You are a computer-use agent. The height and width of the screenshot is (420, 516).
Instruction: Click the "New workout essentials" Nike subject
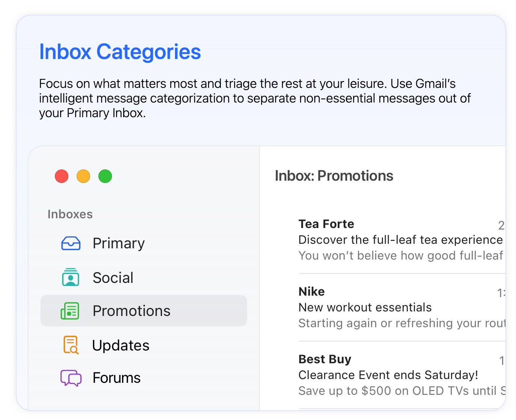(x=365, y=307)
